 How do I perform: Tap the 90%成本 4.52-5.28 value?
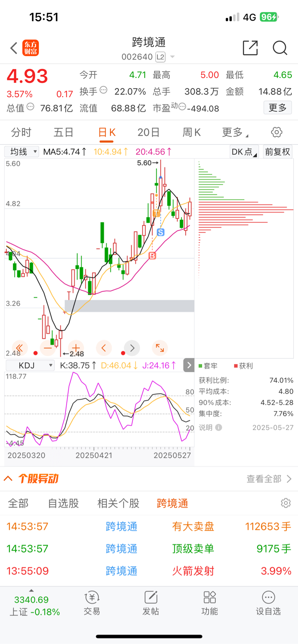tap(277, 403)
